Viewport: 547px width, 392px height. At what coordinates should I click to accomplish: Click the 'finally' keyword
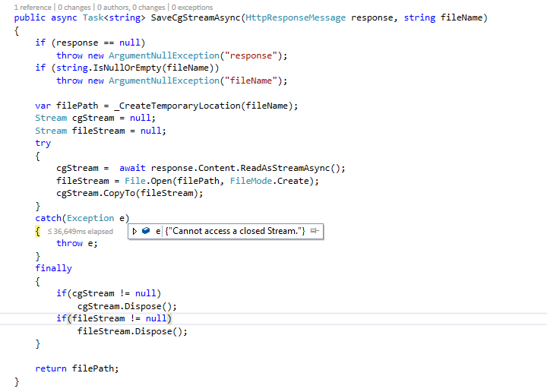coord(53,268)
